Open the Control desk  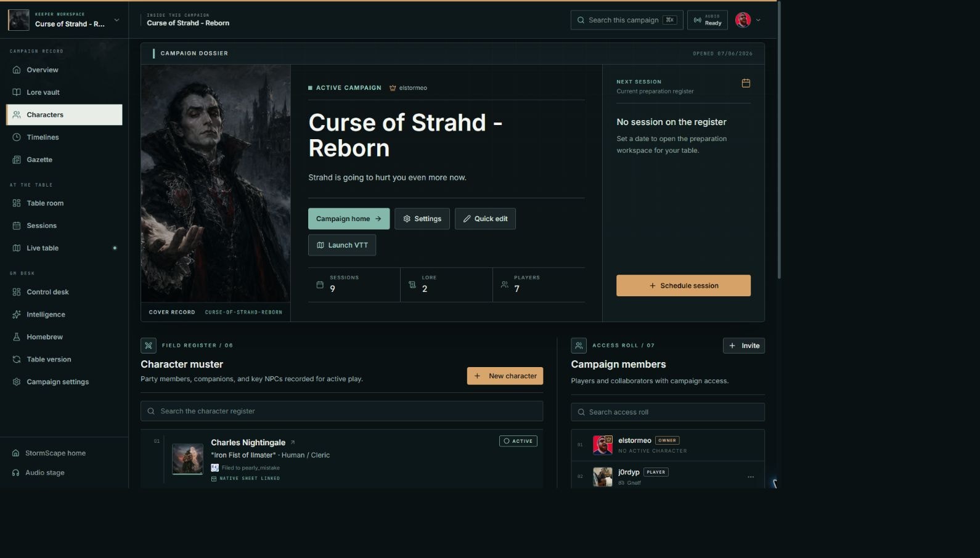point(64,292)
